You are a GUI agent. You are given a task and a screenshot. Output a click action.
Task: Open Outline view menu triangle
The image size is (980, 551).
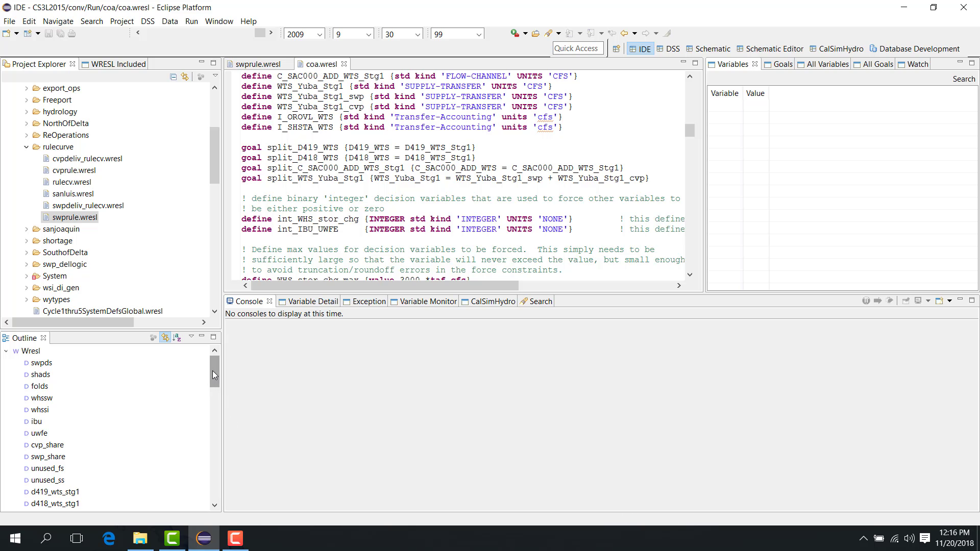pyautogui.click(x=191, y=336)
